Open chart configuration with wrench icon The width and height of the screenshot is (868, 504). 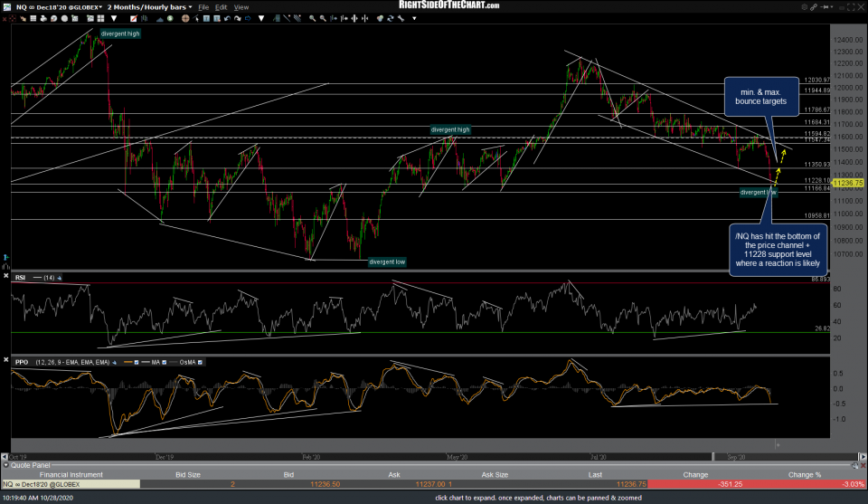coord(401,18)
